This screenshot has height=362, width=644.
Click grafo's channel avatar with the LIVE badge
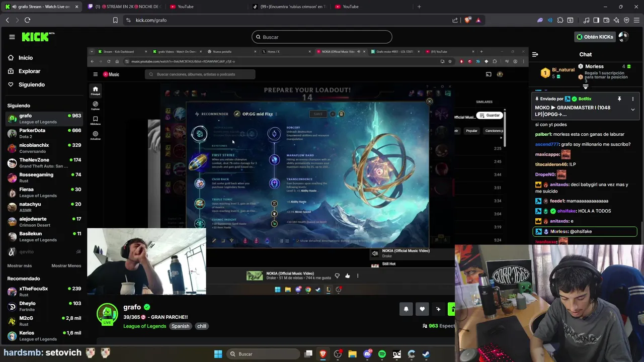point(107,314)
